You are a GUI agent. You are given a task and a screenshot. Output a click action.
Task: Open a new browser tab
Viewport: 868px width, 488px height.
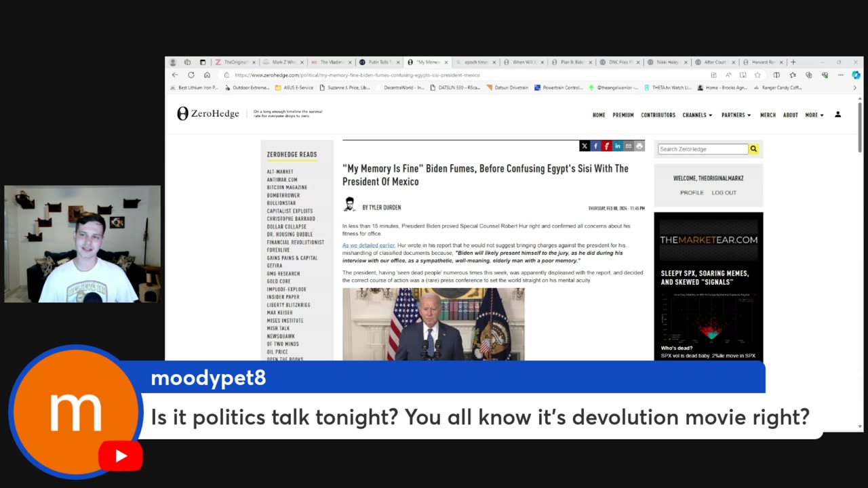click(793, 62)
